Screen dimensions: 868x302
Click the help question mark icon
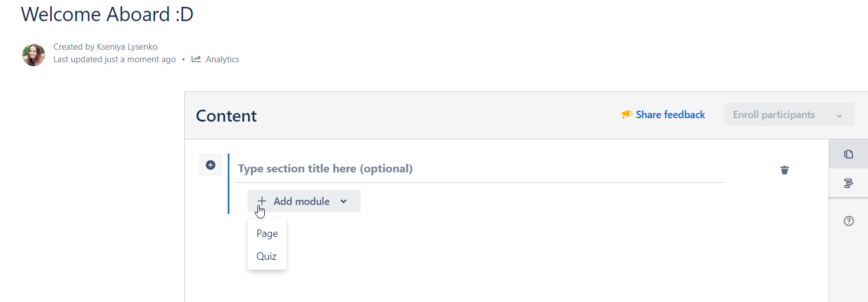pos(849,221)
